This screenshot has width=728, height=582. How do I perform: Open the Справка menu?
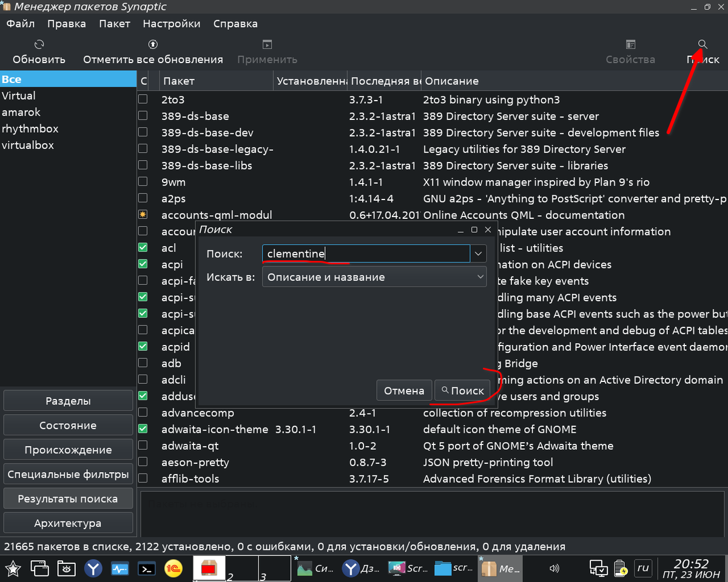tap(235, 24)
